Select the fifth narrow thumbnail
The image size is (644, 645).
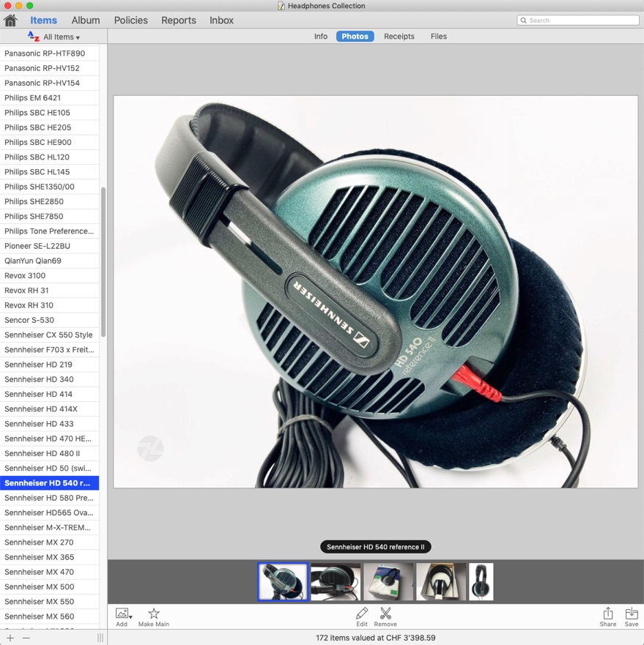[481, 581]
